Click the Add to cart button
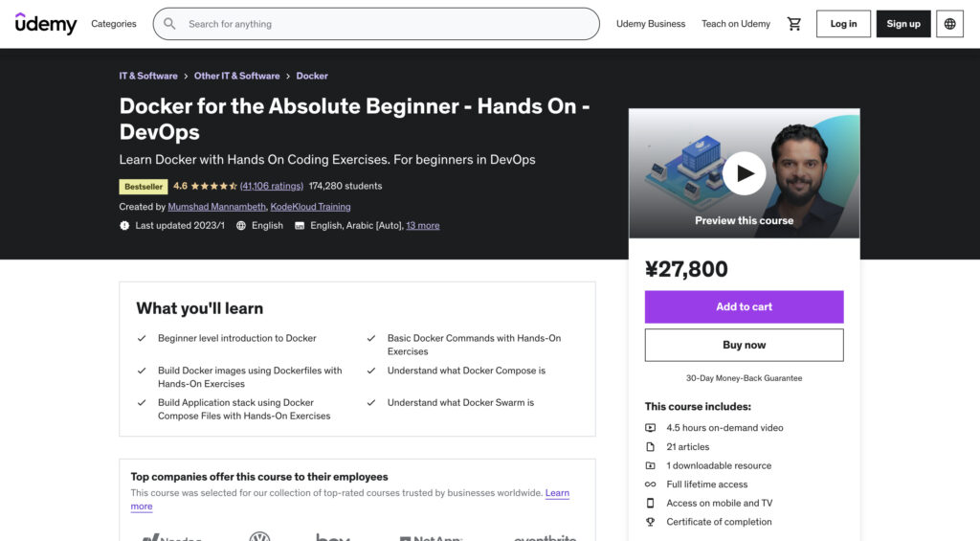 tap(744, 306)
